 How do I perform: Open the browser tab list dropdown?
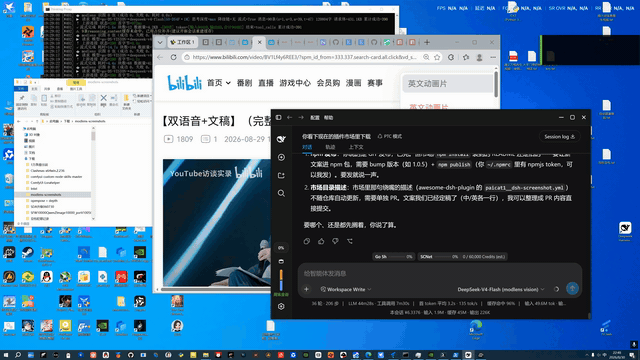coord(160,42)
